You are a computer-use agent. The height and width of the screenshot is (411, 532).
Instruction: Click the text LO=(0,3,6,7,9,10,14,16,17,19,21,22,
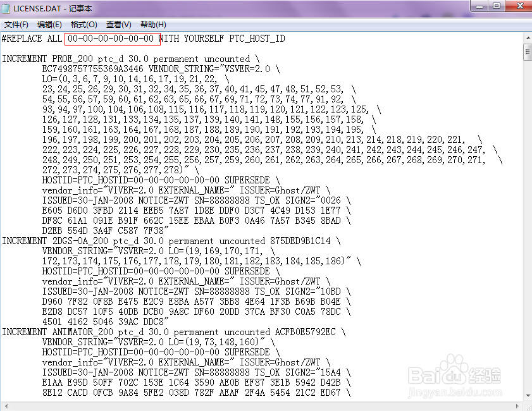click(130, 79)
